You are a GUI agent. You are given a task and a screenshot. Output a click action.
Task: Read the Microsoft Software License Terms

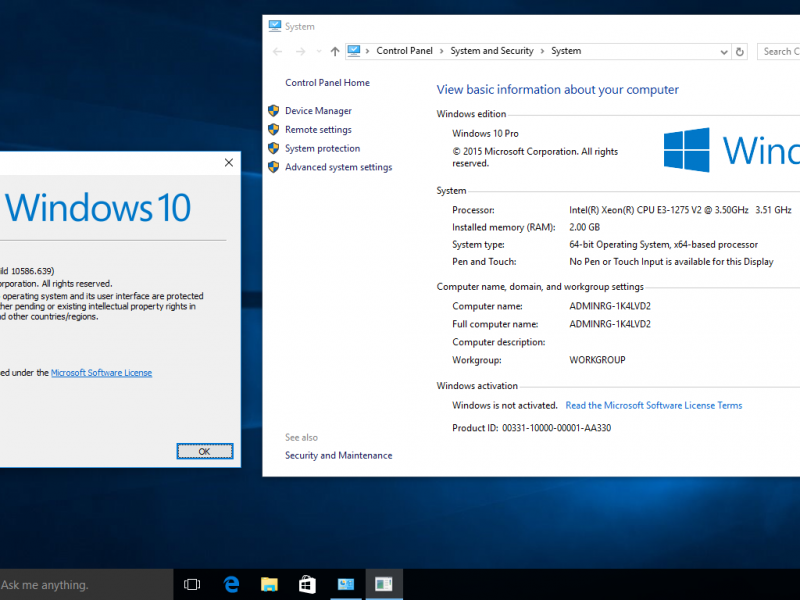(x=654, y=406)
